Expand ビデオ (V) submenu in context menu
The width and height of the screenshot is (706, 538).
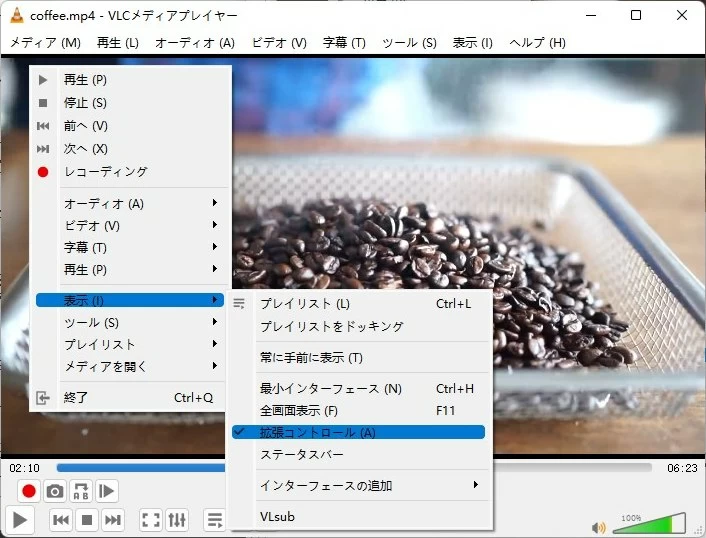coord(130,226)
